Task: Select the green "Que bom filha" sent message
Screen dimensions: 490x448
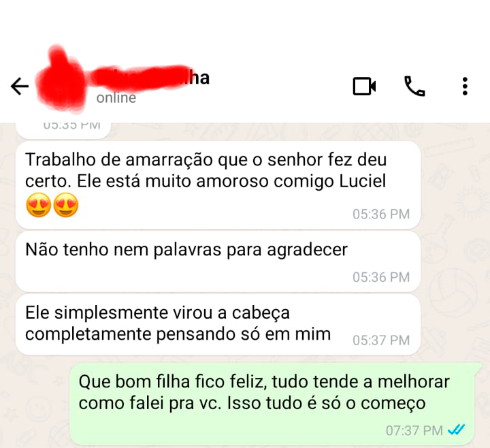Action: pos(275,404)
